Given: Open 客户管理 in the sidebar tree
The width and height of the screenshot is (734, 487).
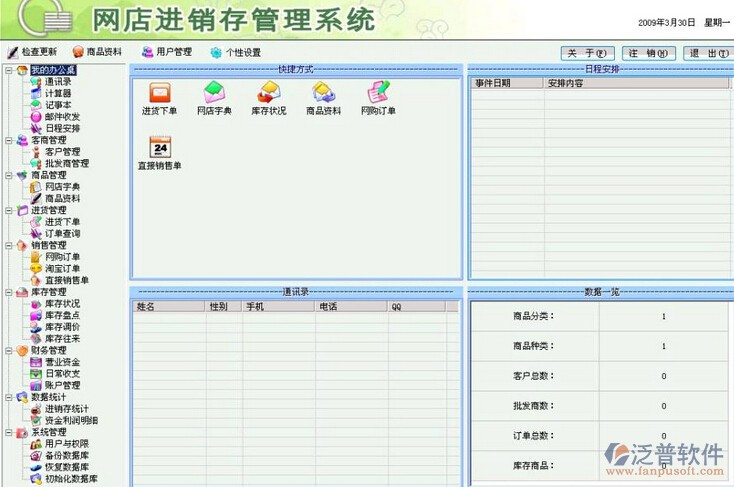Looking at the screenshot, I should pos(62,152).
